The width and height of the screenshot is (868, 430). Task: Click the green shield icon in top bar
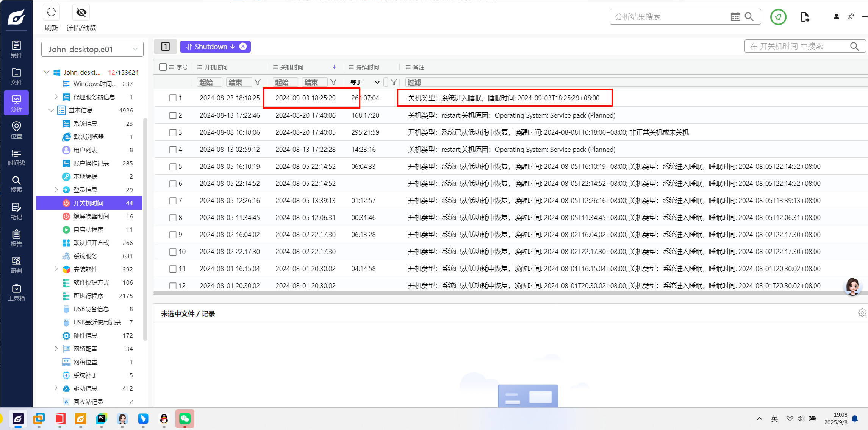778,17
